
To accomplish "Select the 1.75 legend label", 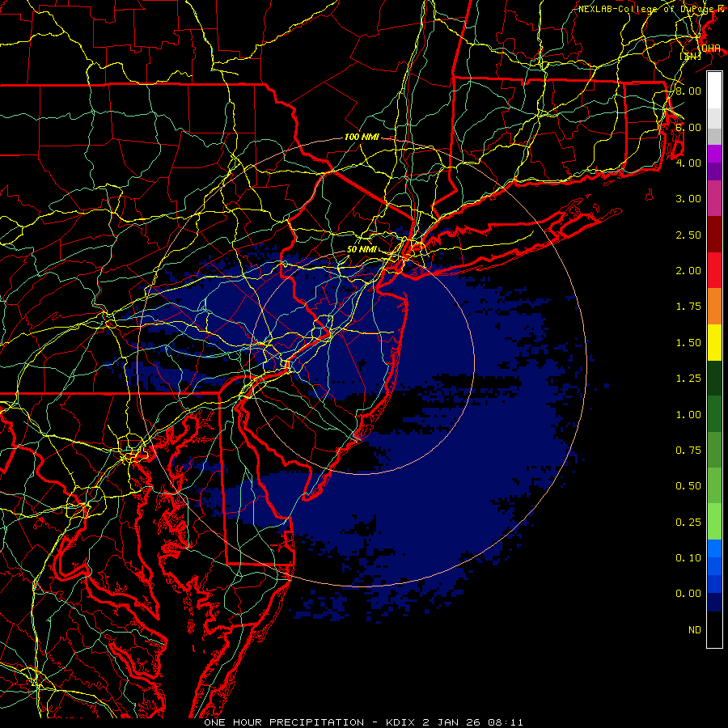I will 688,307.
